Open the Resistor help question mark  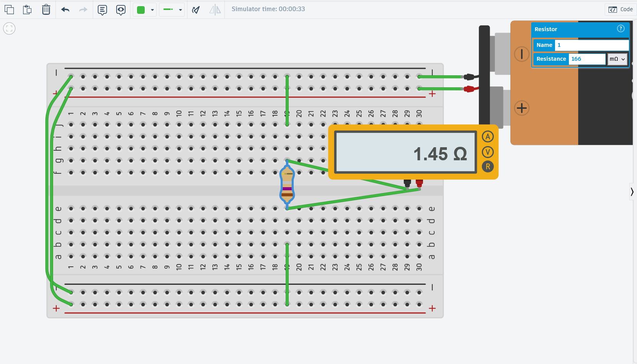620,28
